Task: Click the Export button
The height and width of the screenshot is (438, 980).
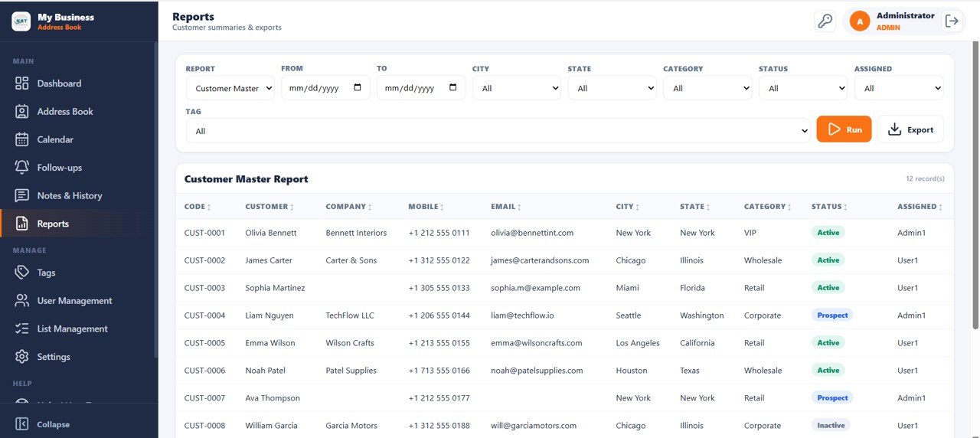Action: (910, 129)
